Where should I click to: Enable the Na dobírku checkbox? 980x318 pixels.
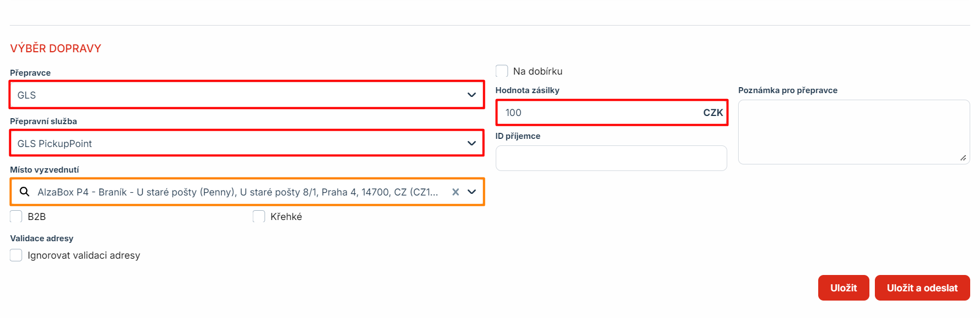[502, 71]
